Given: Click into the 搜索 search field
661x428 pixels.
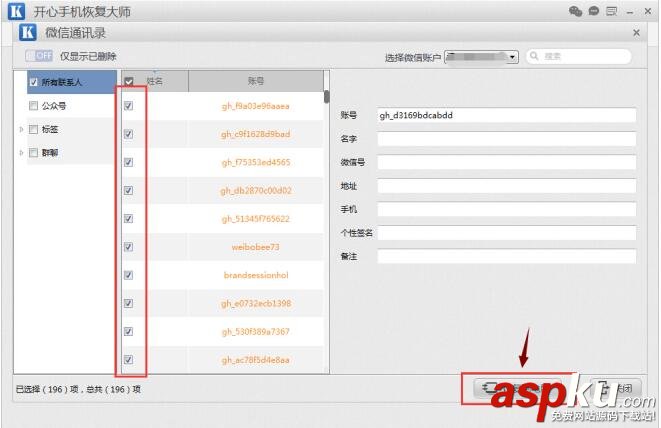Looking at the screenshot, I should coord(579,56).
